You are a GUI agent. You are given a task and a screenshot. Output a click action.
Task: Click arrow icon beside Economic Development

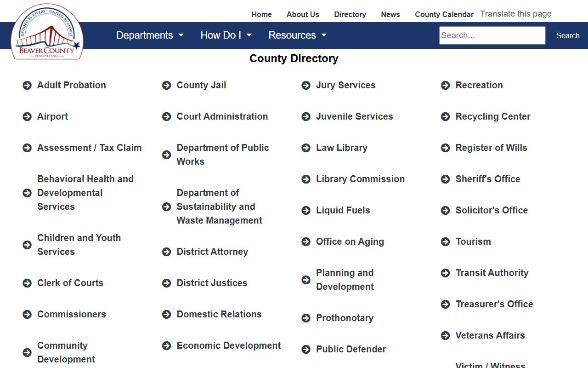[166, 345]
